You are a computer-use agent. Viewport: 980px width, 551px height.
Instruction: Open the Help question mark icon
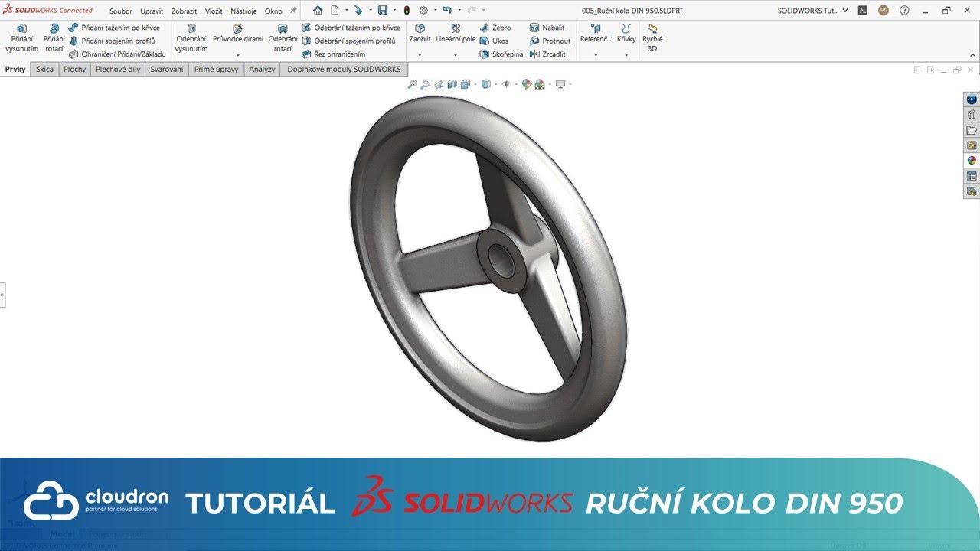[905, 11]
